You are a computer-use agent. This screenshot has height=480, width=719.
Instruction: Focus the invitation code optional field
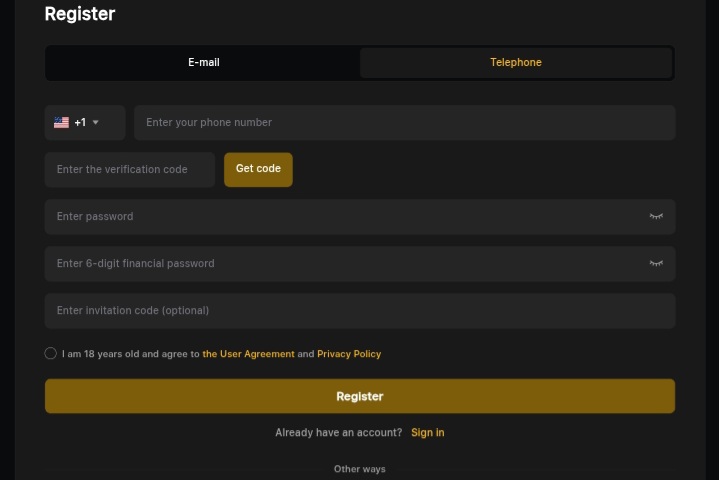360,310
